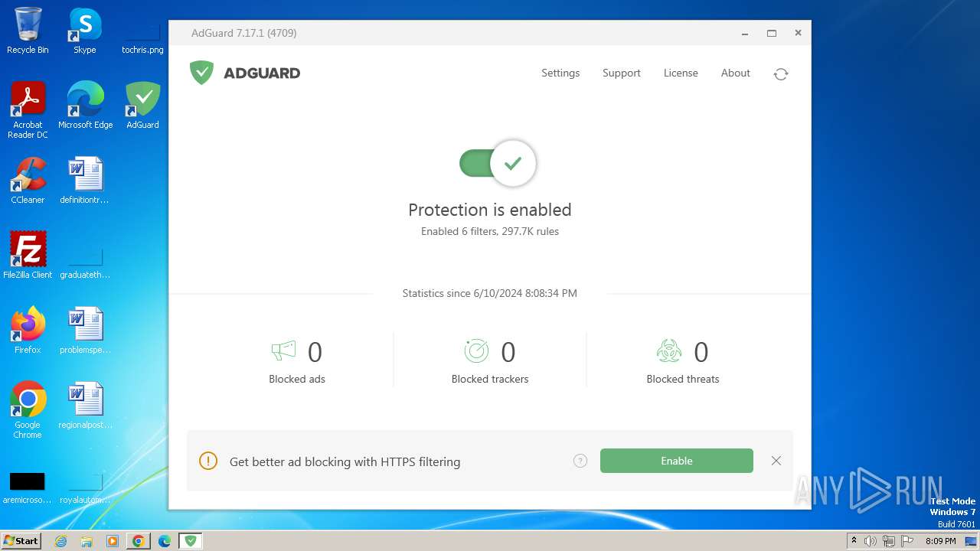980x551 pixels.
Task: Close the AdGuard window
Action: coord(798,33)
